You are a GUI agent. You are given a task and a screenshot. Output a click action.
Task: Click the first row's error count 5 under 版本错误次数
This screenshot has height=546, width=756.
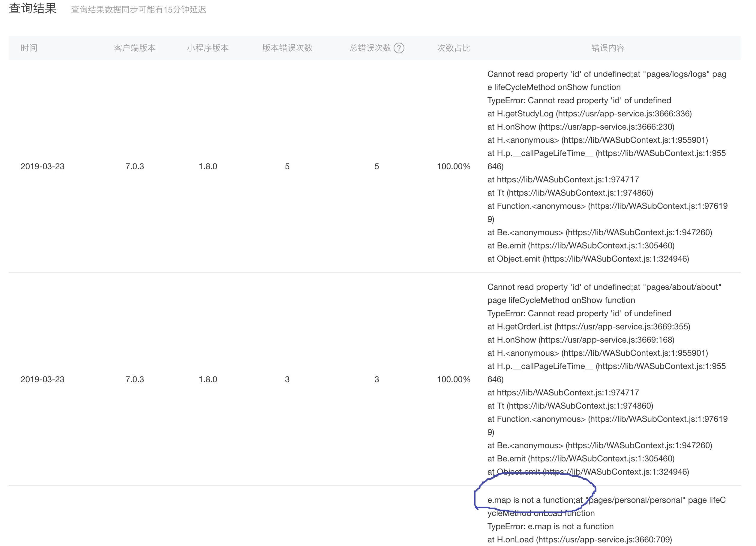(x=287, y=166)
